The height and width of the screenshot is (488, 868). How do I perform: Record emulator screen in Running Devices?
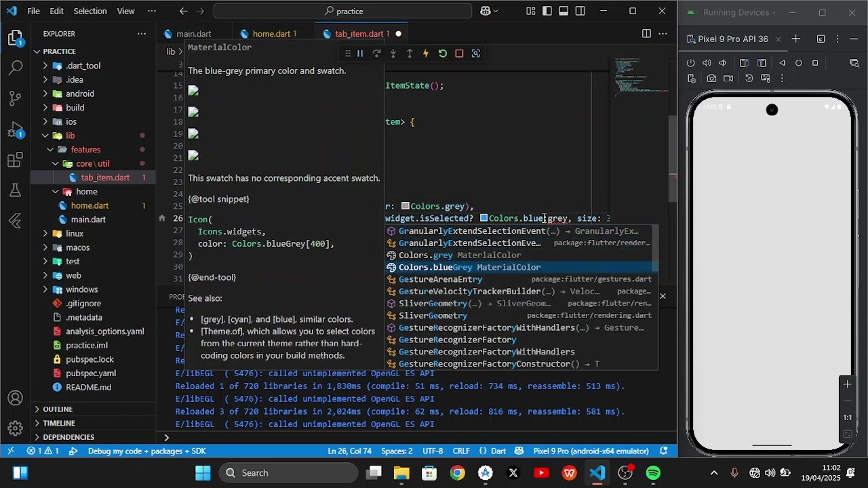pos(728,79)
